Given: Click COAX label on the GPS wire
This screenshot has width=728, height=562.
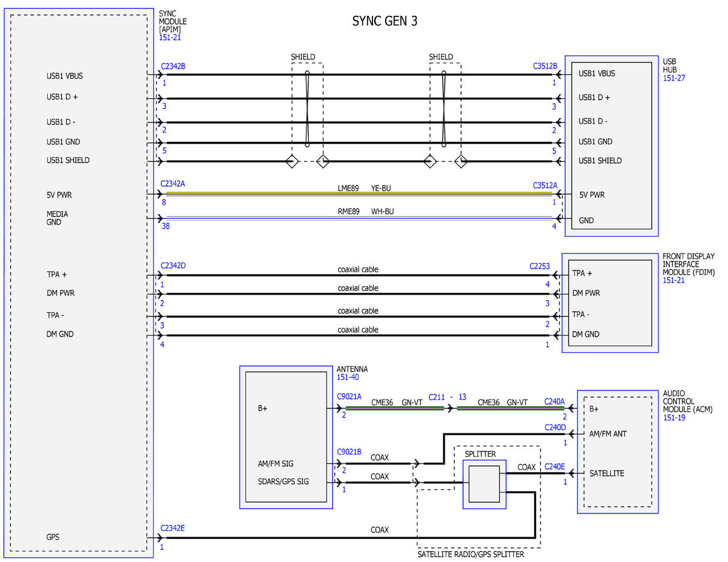Looking at the screenshot, I should click(x=380, y=530).
